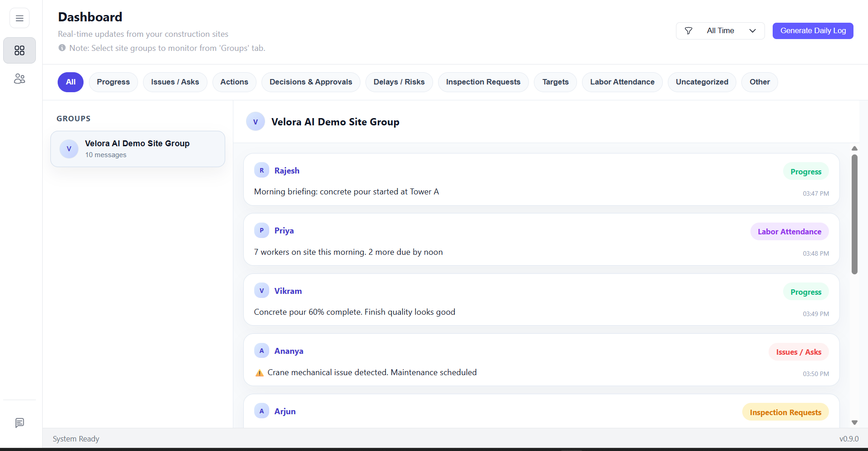868x451 pixels.
Task: Open Velora AI Demo Site Group card
Action: tap(138, 149)
